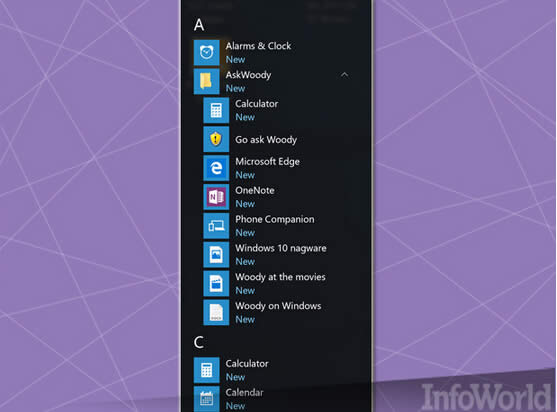Viewport: 557px width, 412px height.
Task: Jump to letter index via A header
Action: [x=199, y=25]
